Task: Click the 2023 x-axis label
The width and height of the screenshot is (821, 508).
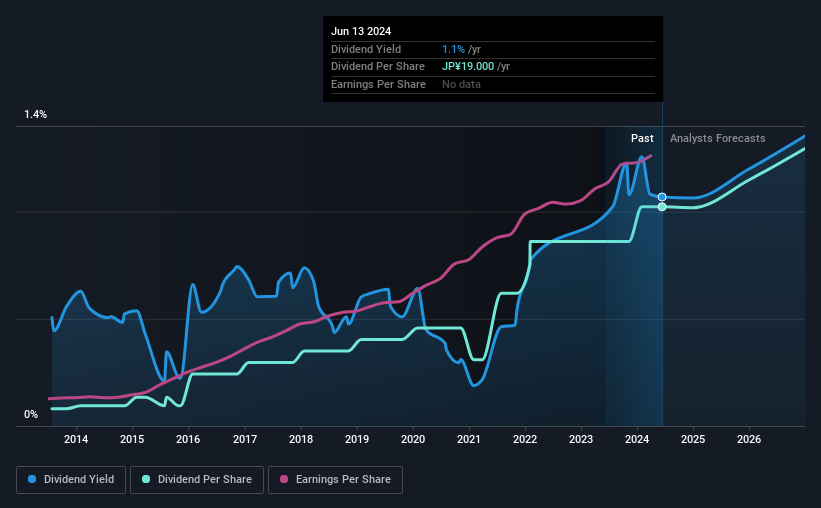Action: coord(581,439)
